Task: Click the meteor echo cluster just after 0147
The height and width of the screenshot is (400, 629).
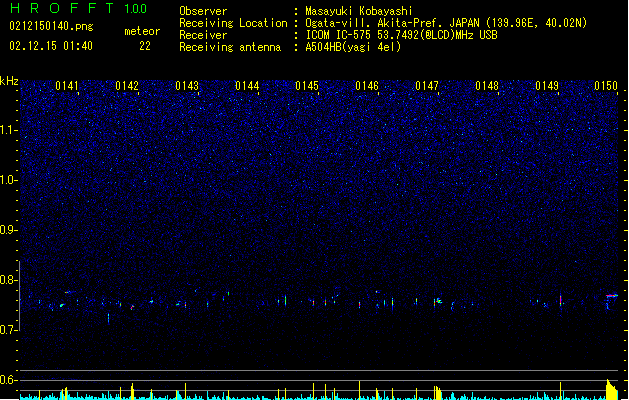Action: [x=438, y=301]
